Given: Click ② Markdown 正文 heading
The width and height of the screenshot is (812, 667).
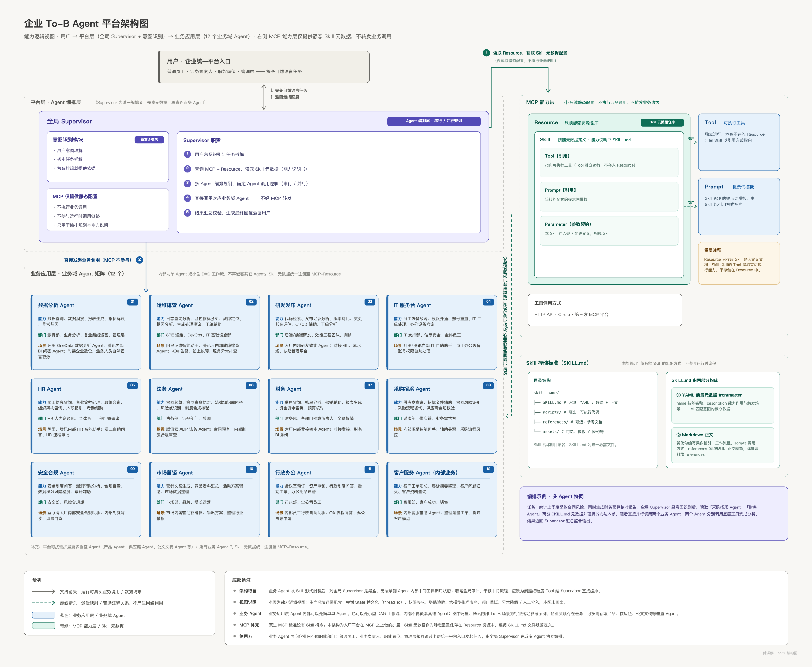Looking at the screenshot, I should point(694,435).
